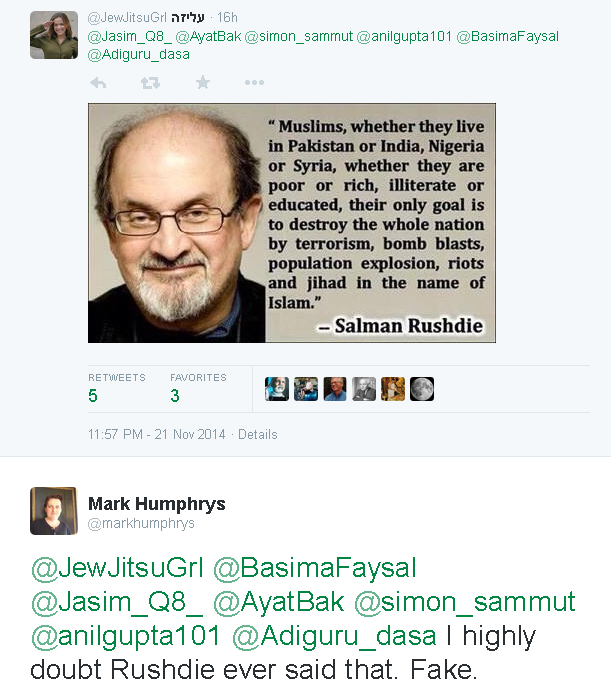Open Mark Humphrys' profile avatar
This screenshot has height=697, width=611.
(54, 511)
